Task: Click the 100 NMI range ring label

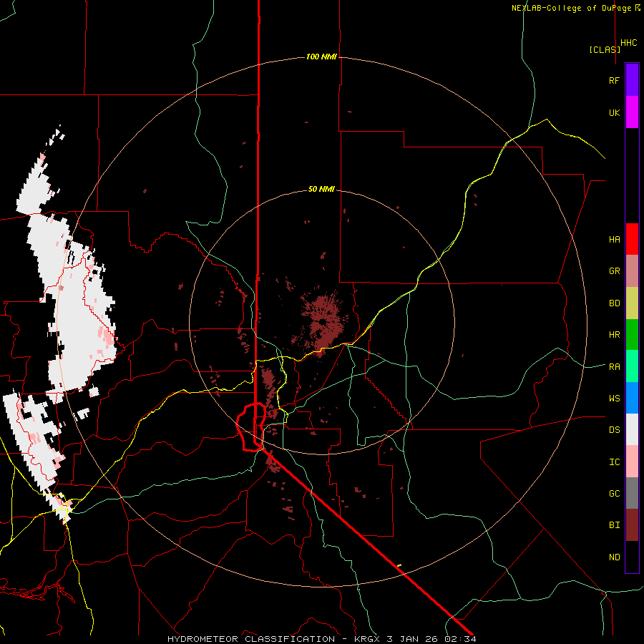Action: point(321,57)
